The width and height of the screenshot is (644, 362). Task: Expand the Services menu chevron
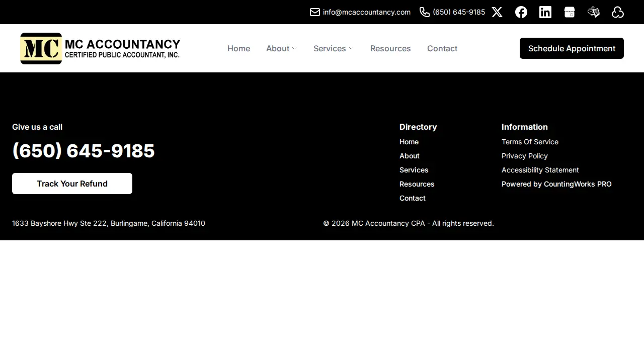[351, 48]
